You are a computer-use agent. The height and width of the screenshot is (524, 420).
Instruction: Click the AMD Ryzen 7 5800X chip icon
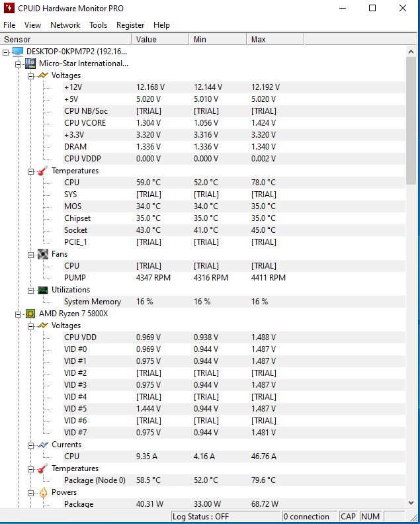point(30,314)
